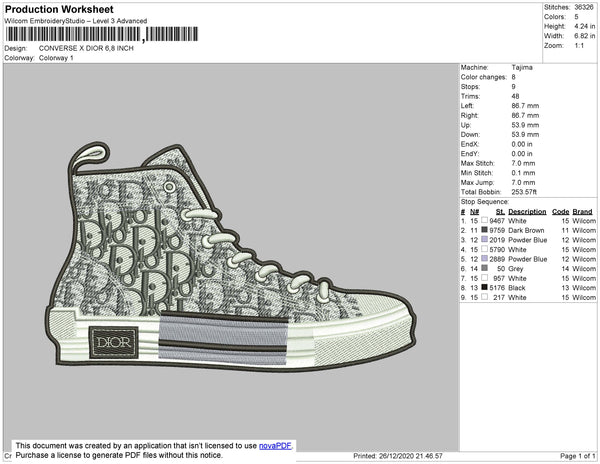The width and height of the screenshot is (600, 464).
Task: Click the Grey swatch for stop 6
Action: [x=484, y=268]
